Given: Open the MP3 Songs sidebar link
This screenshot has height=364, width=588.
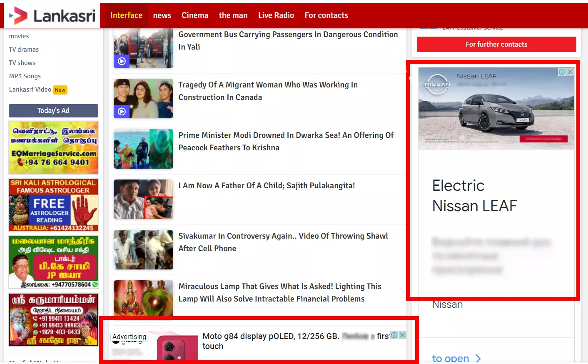Looking at the screenshot, I should (25, 76).
